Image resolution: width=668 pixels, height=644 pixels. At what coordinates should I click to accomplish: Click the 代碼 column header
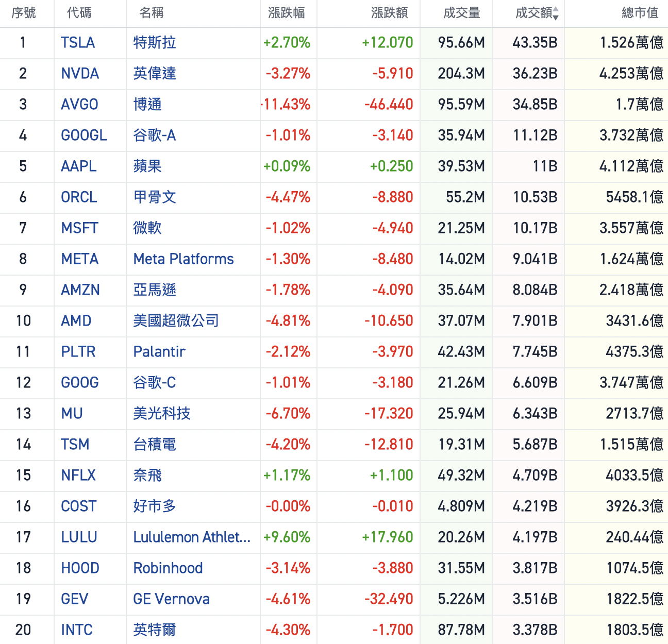pyautogui.click(x=79, y=13)
